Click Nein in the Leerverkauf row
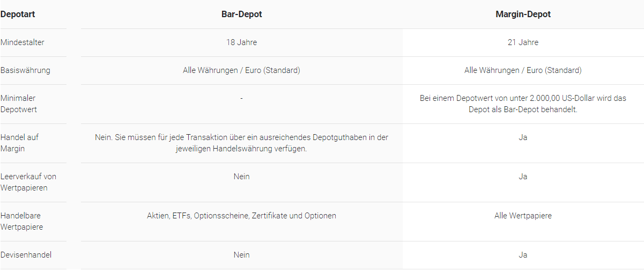Viewport: 644px width, 271px height. point(241,177)
